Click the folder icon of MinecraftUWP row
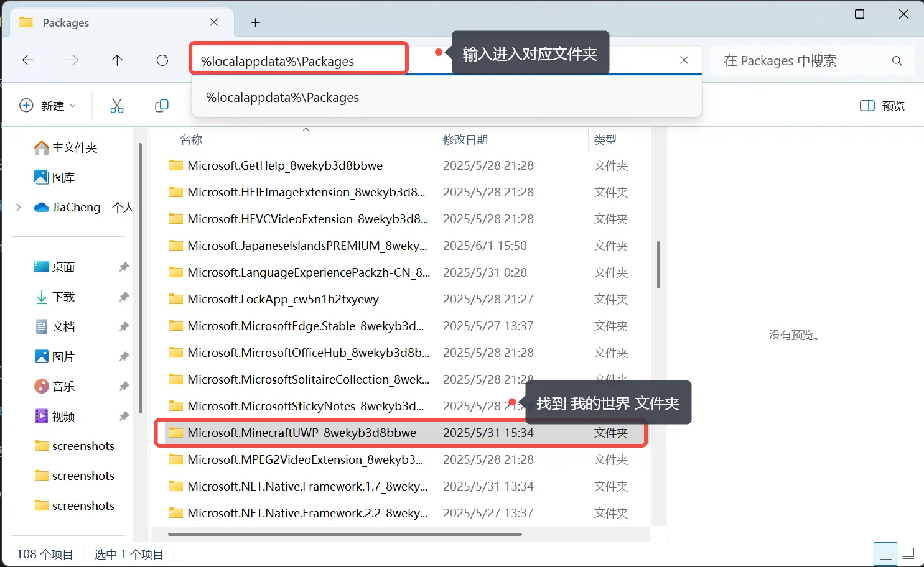 coord(176,433)
